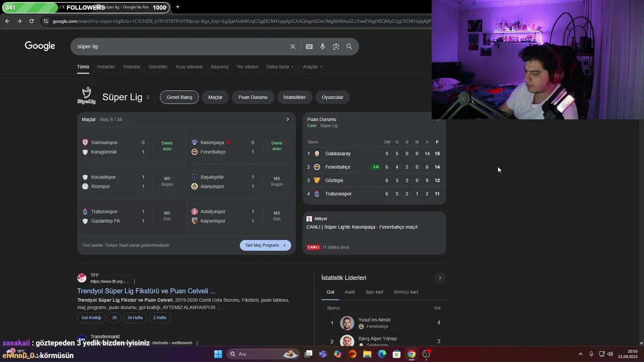Open the Samsunspor vs Karagümrük match
Image resolution: width=644 pixels, height=362 pixels.
[x=132, y=147]
